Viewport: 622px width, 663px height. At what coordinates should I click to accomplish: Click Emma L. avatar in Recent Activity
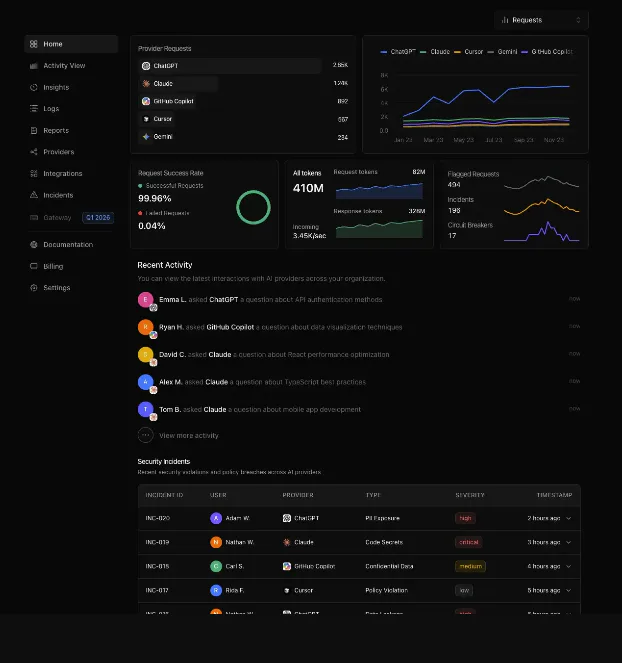pos(145,300)
